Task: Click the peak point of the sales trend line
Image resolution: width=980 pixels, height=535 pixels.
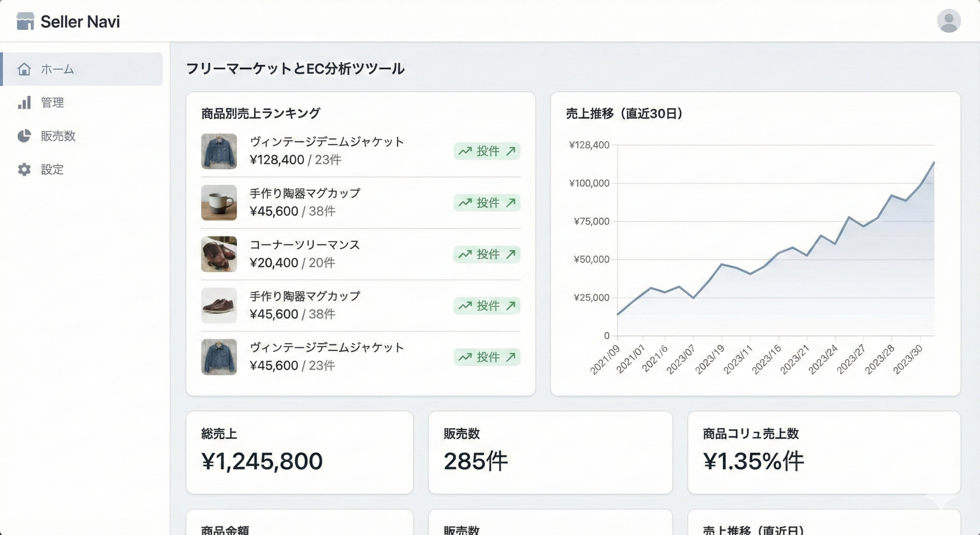Action: click(933, 163)
